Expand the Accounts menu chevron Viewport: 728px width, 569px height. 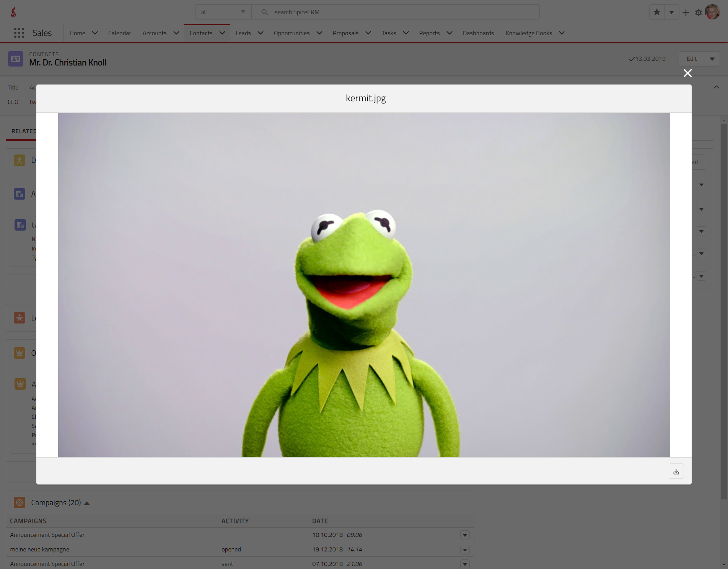176,33
